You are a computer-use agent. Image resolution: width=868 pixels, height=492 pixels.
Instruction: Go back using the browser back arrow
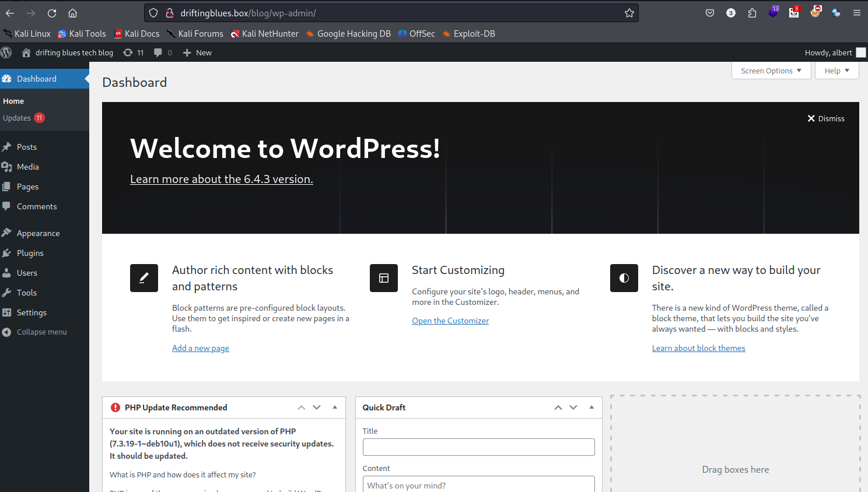10,13
